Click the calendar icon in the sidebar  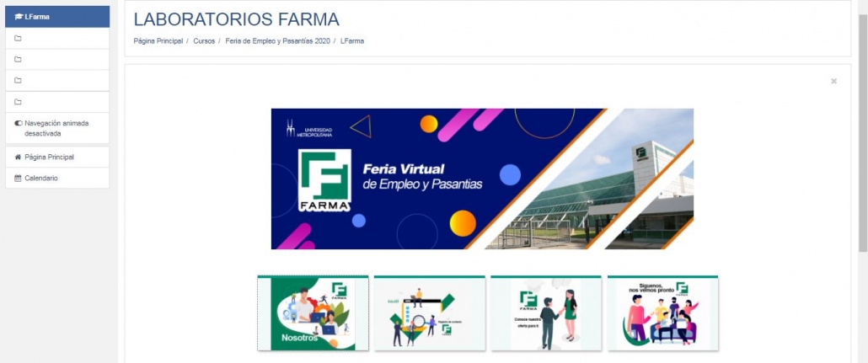coord(18,179)
